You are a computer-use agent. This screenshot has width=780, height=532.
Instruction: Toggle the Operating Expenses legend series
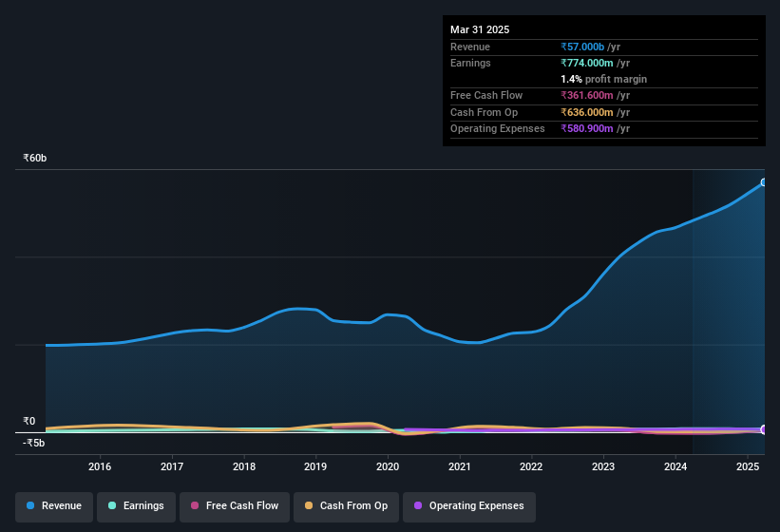click(x=469, y=506)
